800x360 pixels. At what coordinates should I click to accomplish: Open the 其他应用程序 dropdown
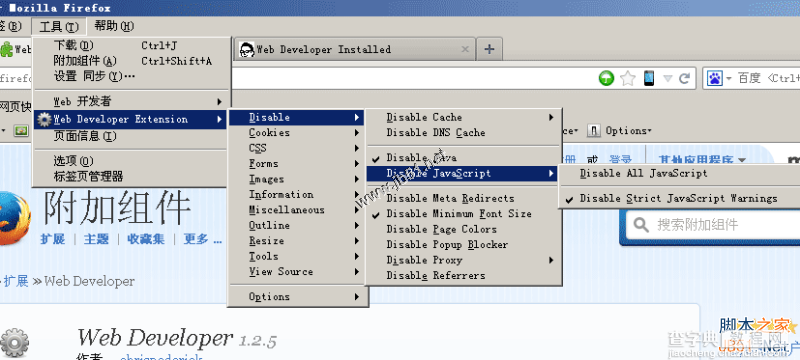pos(701,159)
